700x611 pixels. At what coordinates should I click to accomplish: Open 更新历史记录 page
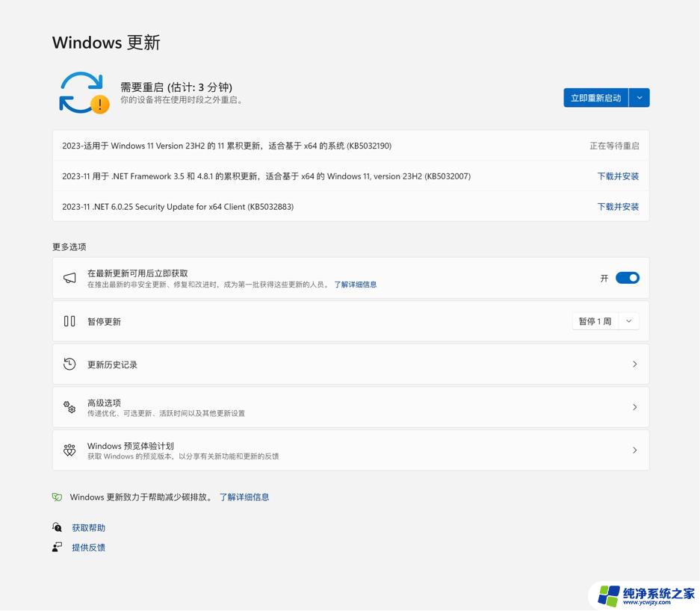click(x=351, y=365)
